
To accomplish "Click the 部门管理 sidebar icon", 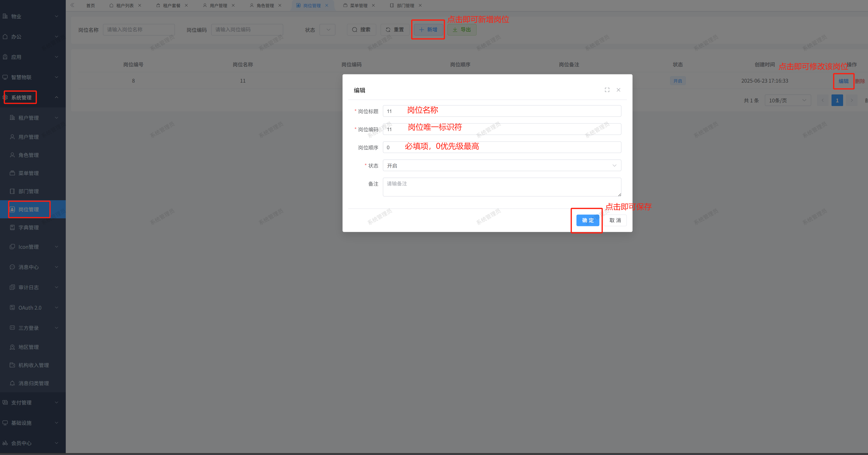I will tap(13, 191).
